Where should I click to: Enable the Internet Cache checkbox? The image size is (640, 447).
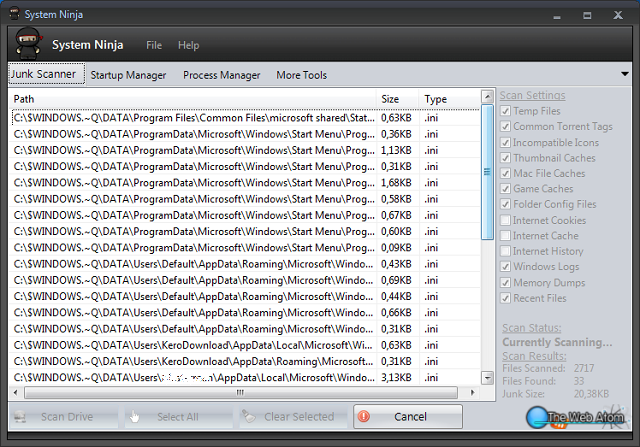pos(505,236)
